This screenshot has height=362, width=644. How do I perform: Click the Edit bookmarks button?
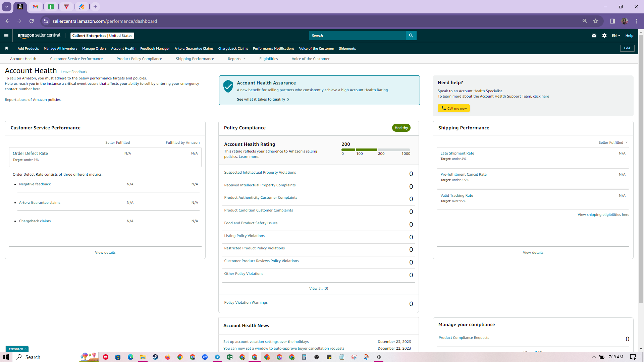coord(627,48)
